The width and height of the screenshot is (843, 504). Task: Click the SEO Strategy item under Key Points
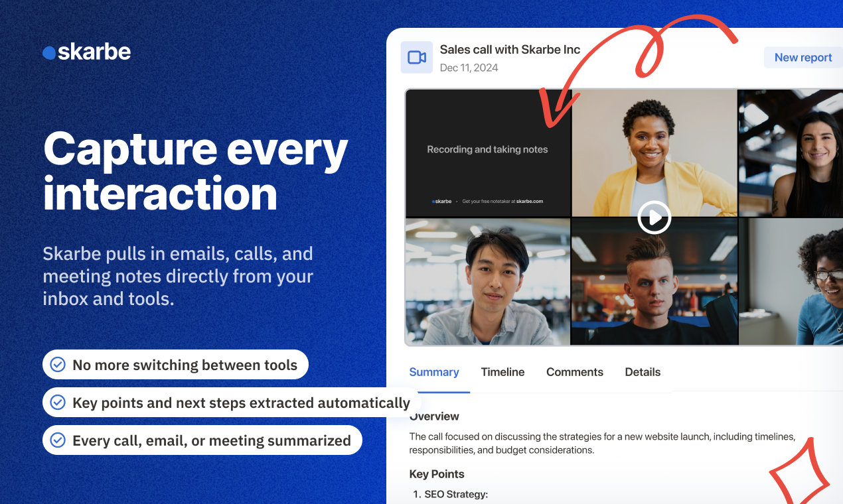pos(456,494)
